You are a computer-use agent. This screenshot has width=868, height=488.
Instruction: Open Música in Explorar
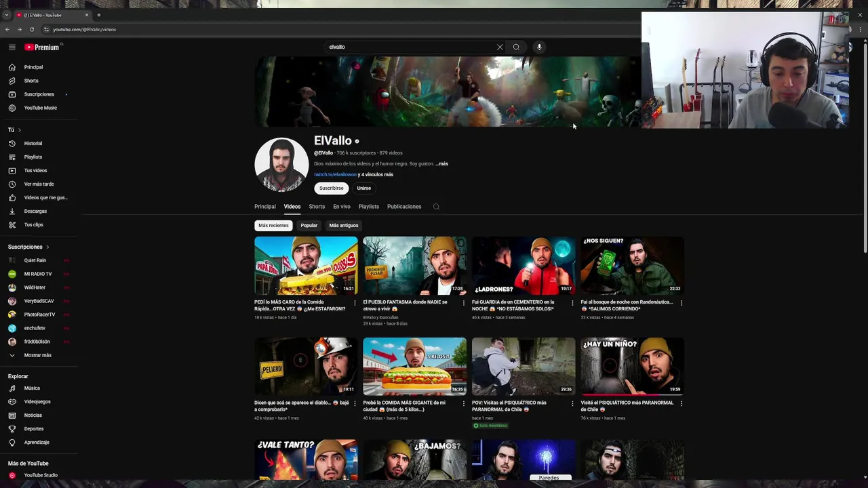pyautogui.click(x=32, y=388)
